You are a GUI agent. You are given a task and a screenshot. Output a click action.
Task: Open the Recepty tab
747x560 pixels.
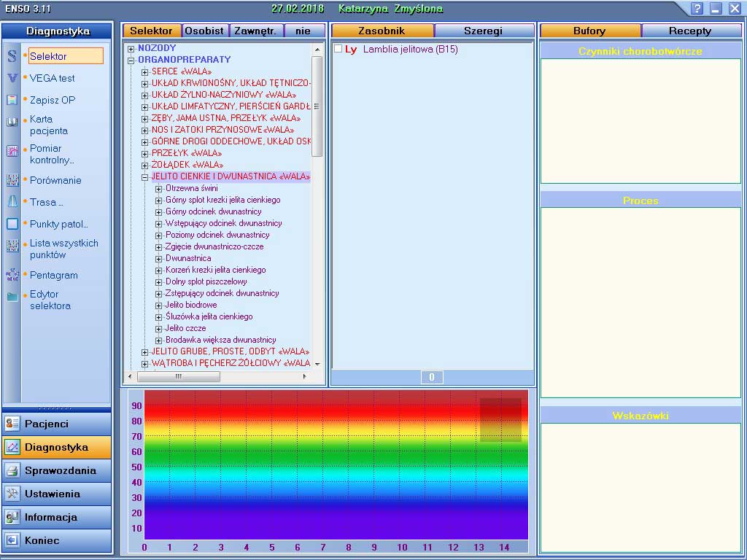pos(689,31)
